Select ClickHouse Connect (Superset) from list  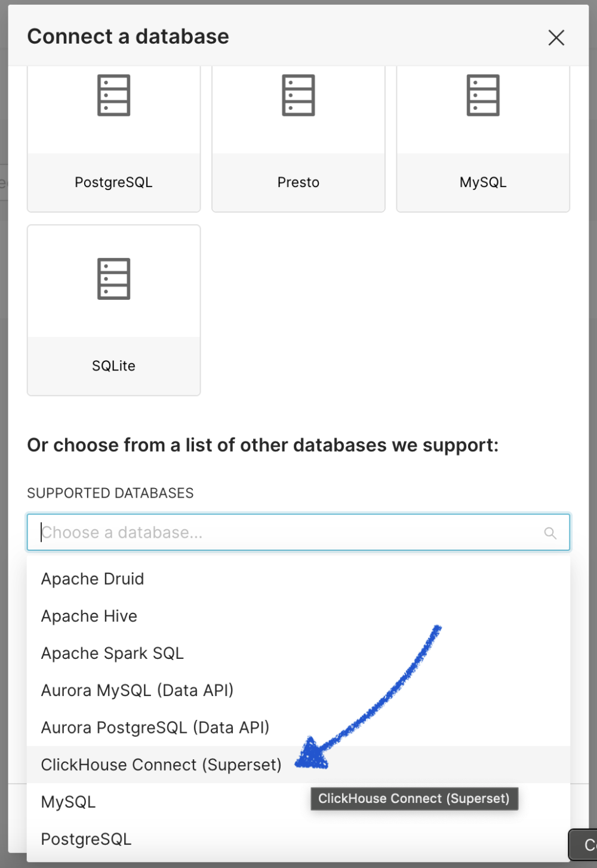161,764
